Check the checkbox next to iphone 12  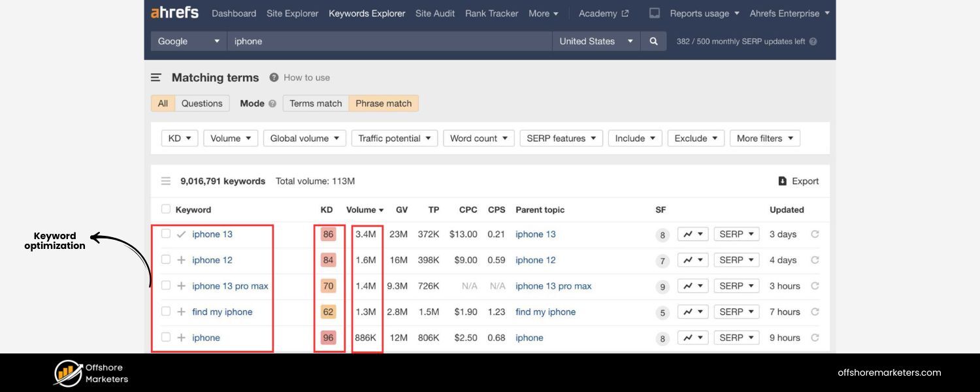click(165, 259)
